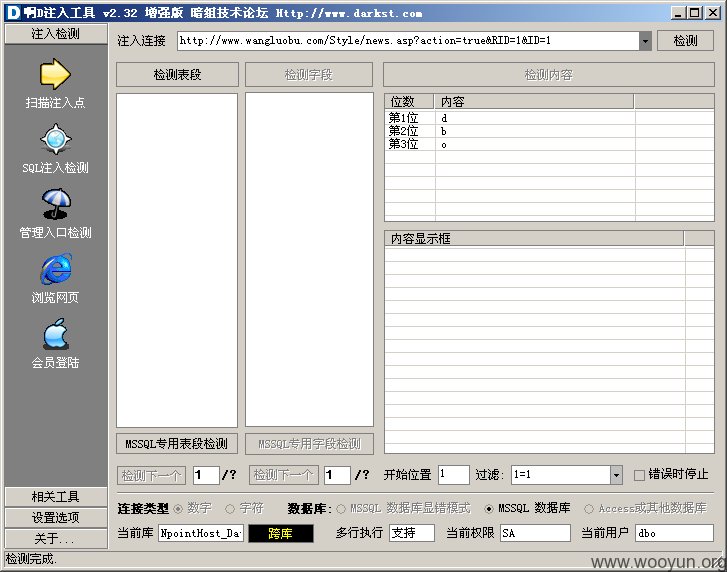Click the 检测字段 button
The width and height of the screenshot is (727, 572).
click(309, 75)
